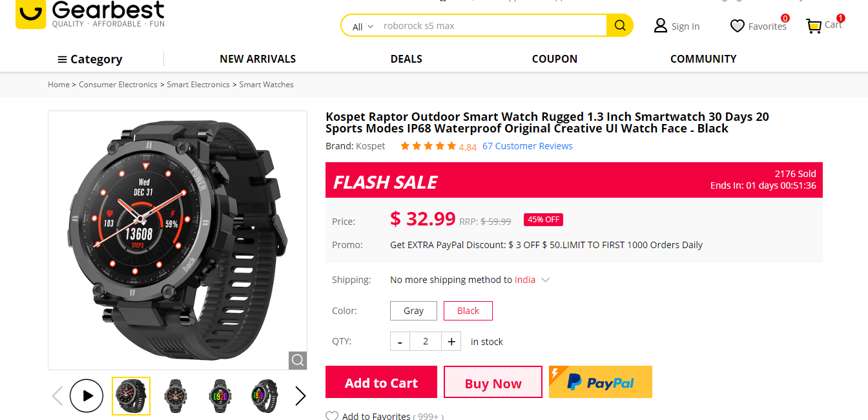The image size is (868, 420).
Task: Click the Gearbest logo
Action: [x=89, y=13]
